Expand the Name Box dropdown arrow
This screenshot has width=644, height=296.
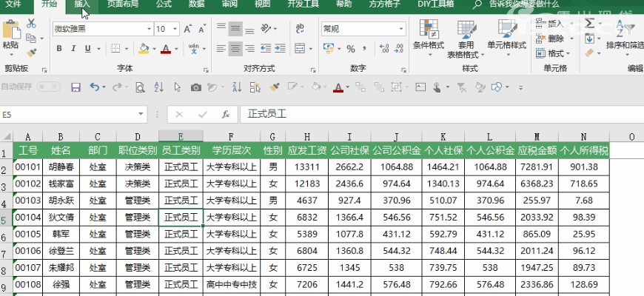(141, 115)
